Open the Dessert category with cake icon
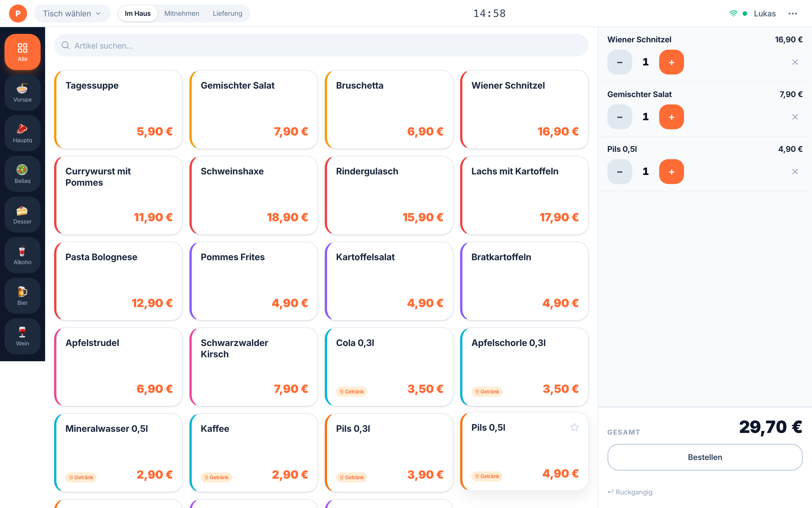The width and height of the screenshot is (812, 508). (23, 215)
